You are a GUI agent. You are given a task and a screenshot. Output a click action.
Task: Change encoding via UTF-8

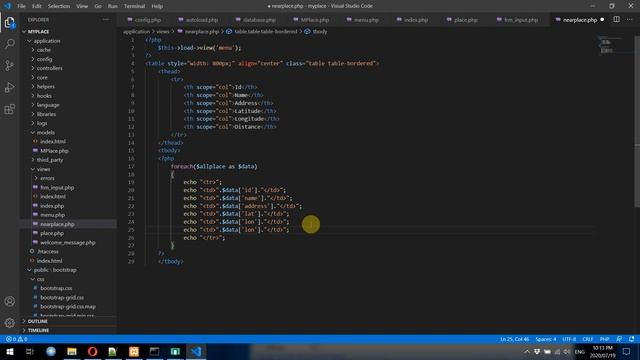click(569, 339)
